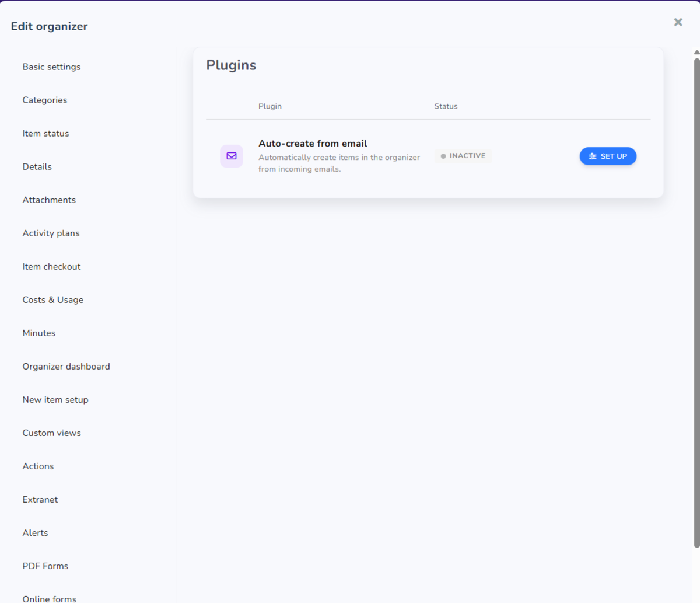Click the scrollbar up arrow
The height and width of the screenshot is (603, 700).
pyautogui.click(x=696, y=52)
